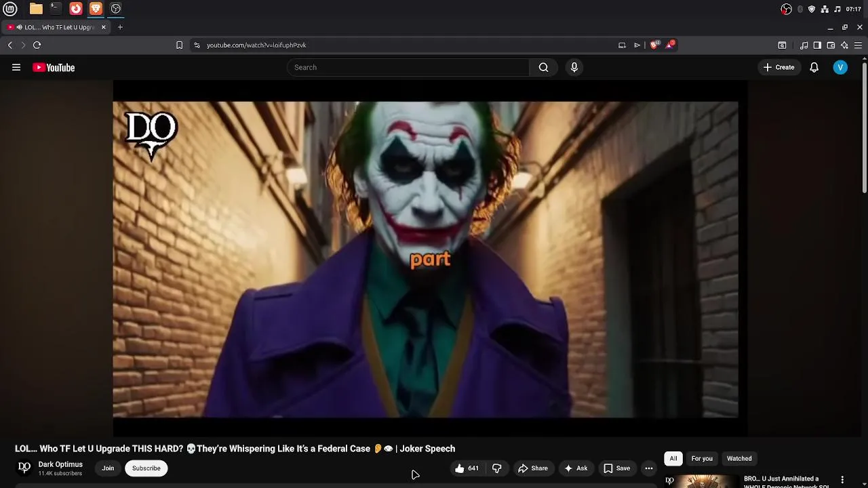Click the video title text
Image resolution: width=868 pixels, height=488 pixels.
[235, 449]
